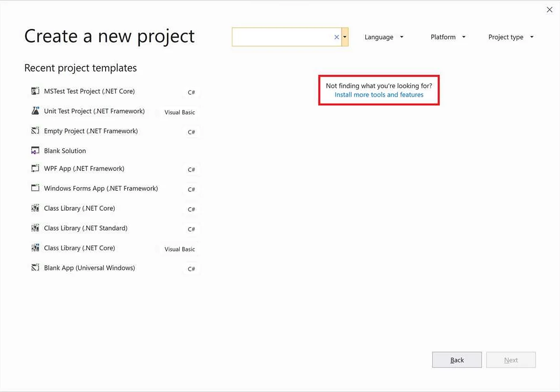Select the WPF App (.NET Framework) icon
The width and height of the screenshot is (560, 392).
35,168
